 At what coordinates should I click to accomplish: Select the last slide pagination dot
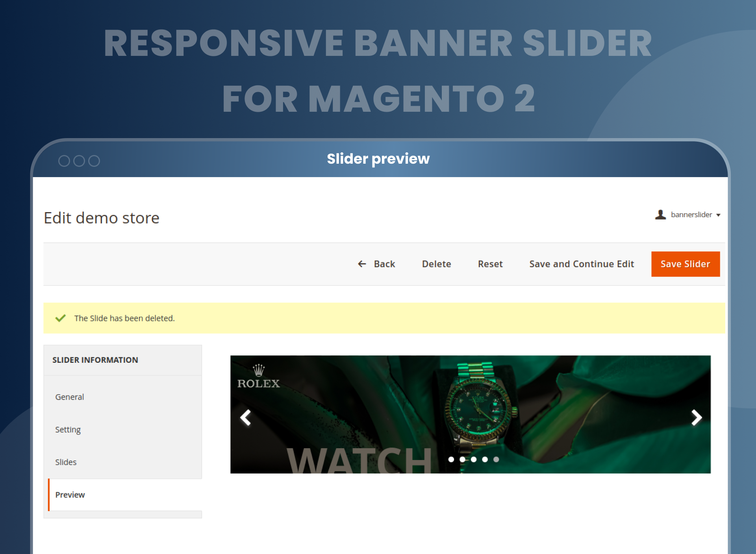(x=496, y=459)
